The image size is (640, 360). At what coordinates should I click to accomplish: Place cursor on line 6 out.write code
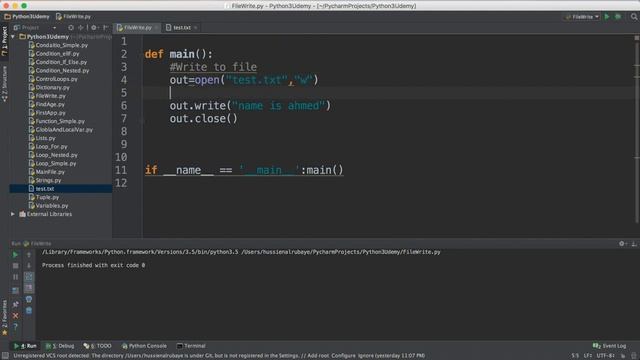point(250,106)
